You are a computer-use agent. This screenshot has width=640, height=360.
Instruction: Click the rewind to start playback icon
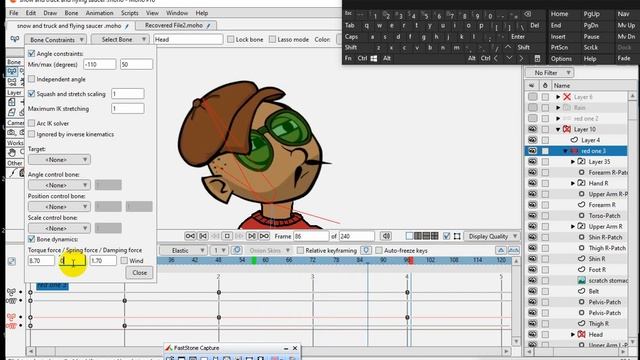click(x=190, y=236)
